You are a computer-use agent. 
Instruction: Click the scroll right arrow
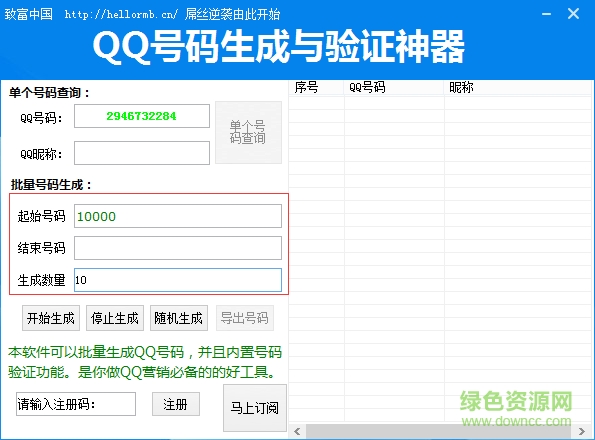click(582, 431)
